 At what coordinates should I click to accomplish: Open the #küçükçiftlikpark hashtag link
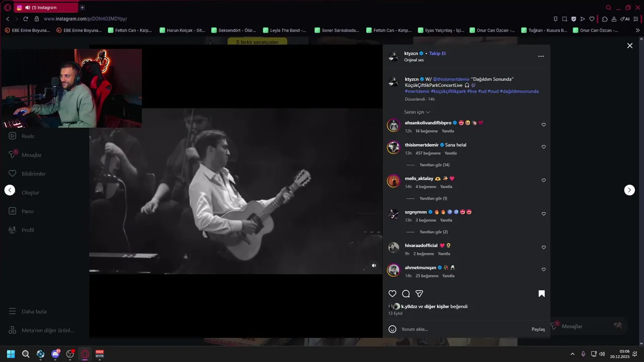(x=448, y=92)
